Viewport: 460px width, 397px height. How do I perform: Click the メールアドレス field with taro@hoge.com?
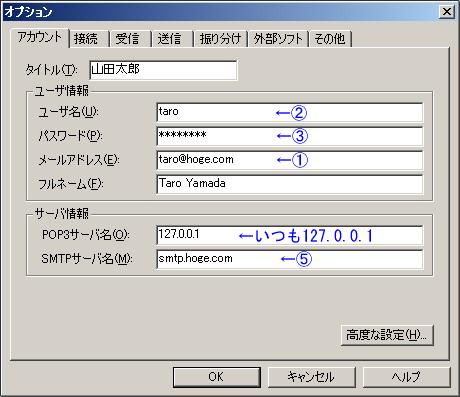(x=290, y=160)
